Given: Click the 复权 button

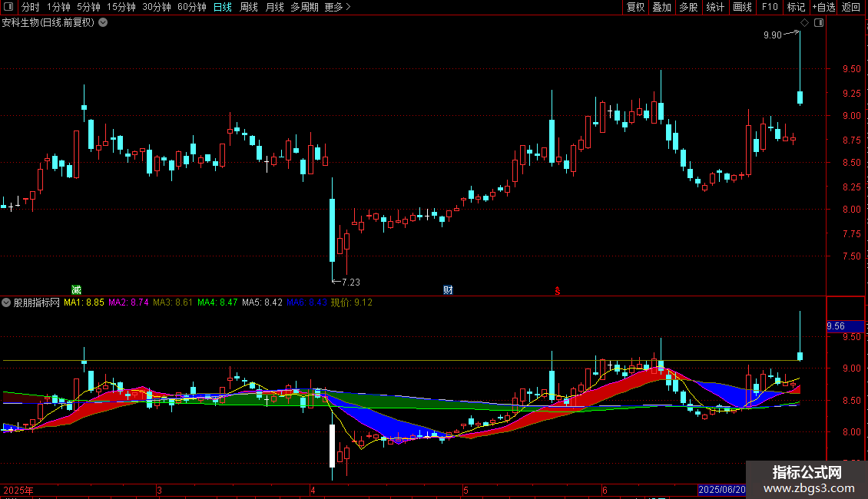Looking at the screenshot, I should pyautogui.click(x=635, y=7).
